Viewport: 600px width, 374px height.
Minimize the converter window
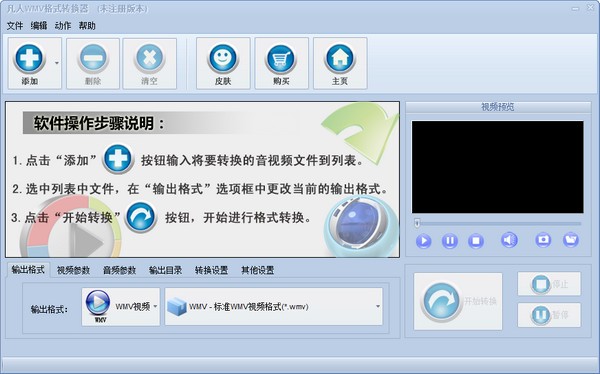[575, 8]
